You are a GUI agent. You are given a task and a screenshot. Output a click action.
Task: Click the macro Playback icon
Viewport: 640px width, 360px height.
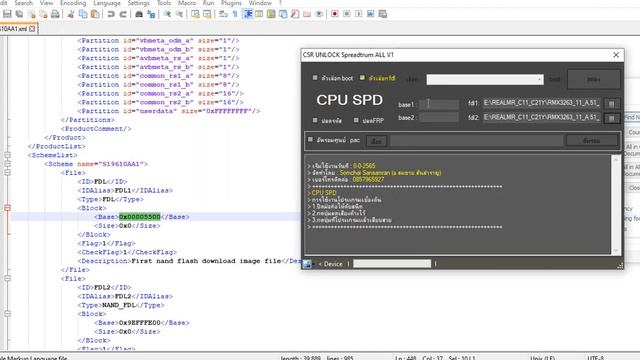[358, 14]
